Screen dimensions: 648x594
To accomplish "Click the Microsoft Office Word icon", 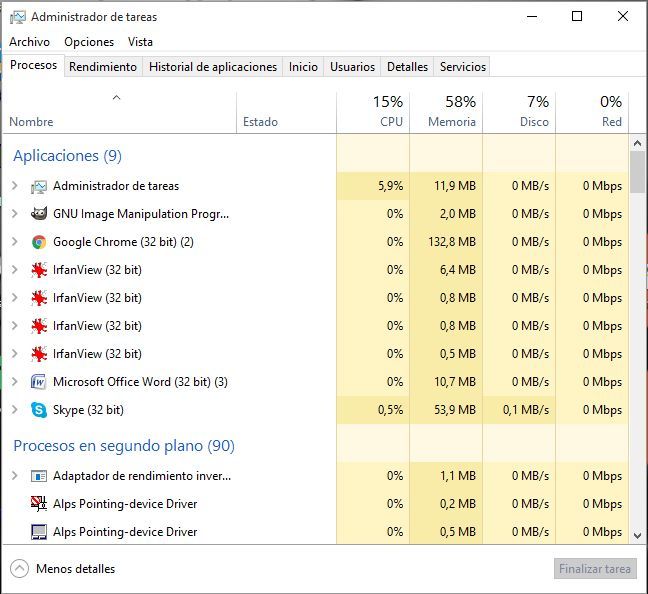I will tap(39, 382).
